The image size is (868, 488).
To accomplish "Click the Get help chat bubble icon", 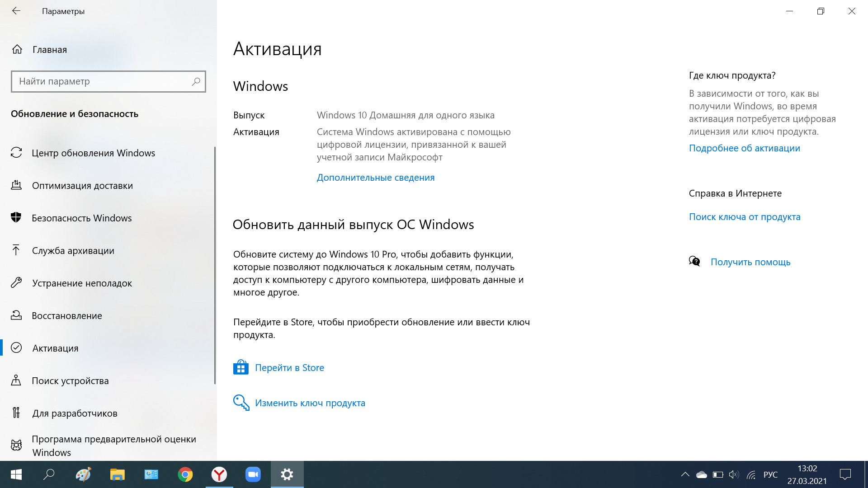I will [x=694, y=261].
